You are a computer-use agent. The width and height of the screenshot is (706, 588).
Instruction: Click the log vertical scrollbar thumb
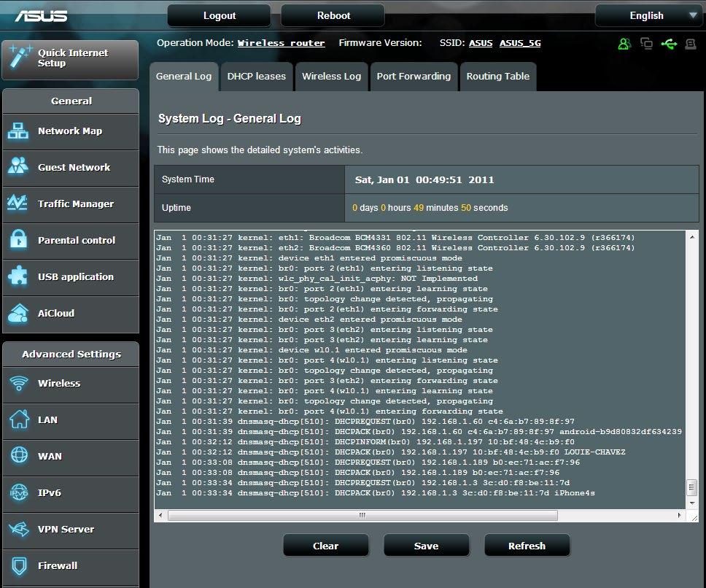(692, 487)
